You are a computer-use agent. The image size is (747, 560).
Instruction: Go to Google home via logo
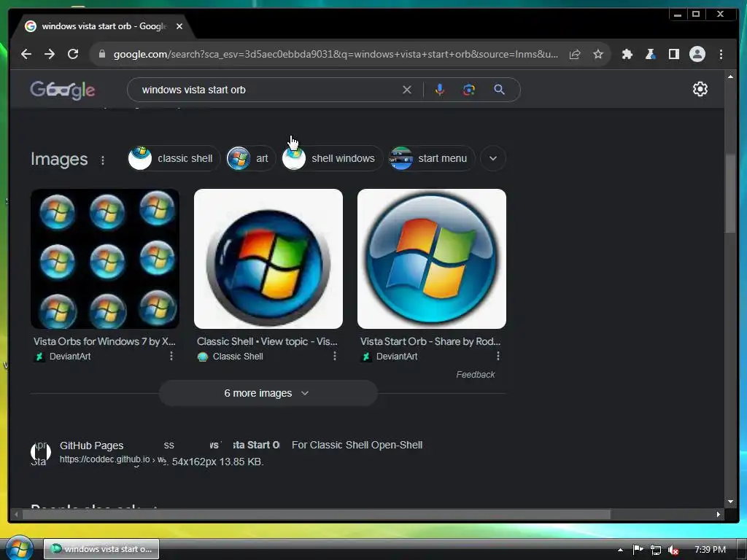[63, 90]
